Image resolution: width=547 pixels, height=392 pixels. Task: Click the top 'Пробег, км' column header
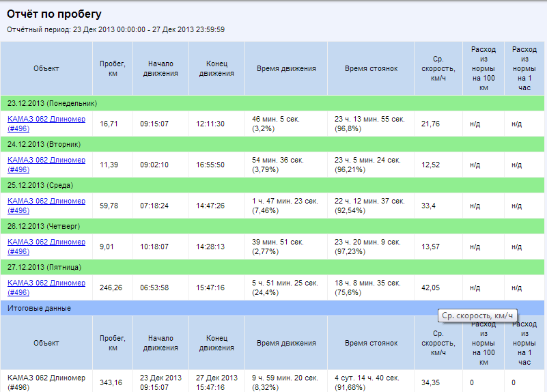[113, 68]
